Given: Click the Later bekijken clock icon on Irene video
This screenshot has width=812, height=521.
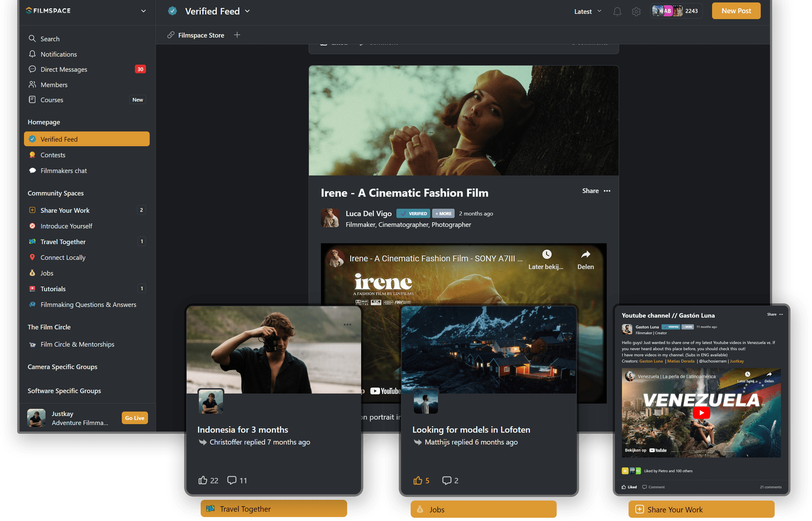Looking at the screenshot, I should tap(546, 255).
